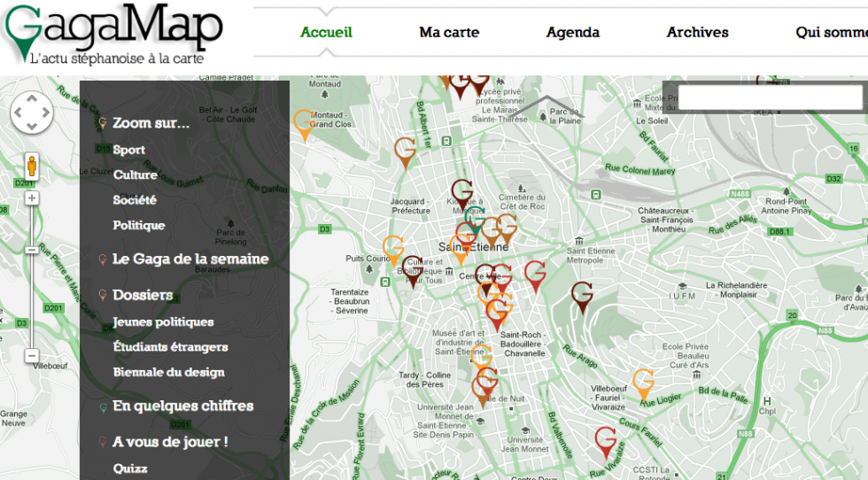Zoom in with the plus button
This screenshot has height=480, width=868.
tap(32, 198)
